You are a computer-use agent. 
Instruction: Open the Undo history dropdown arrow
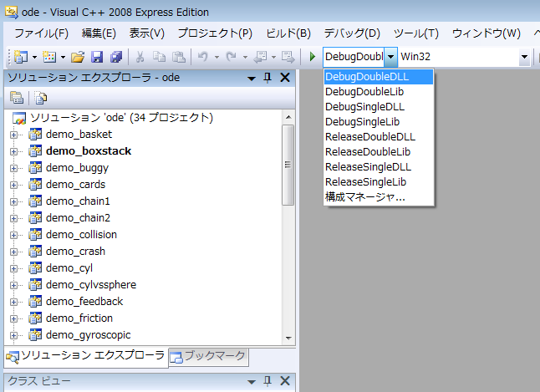(217, 57)
